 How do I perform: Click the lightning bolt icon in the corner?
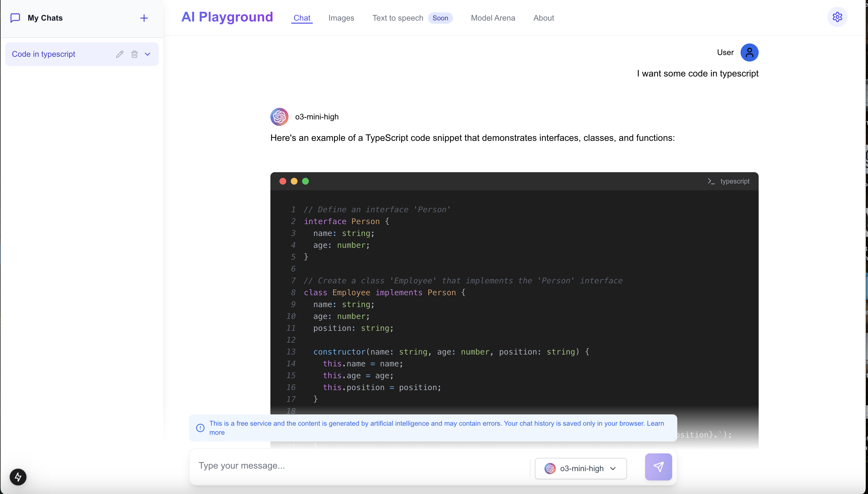pyautogui.click(x=18, y=477)
